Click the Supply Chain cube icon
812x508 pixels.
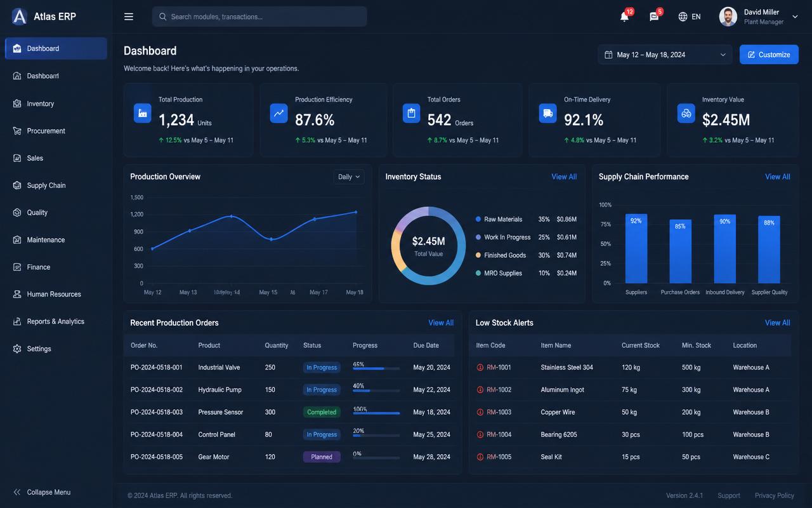click(x=17, y=185)
